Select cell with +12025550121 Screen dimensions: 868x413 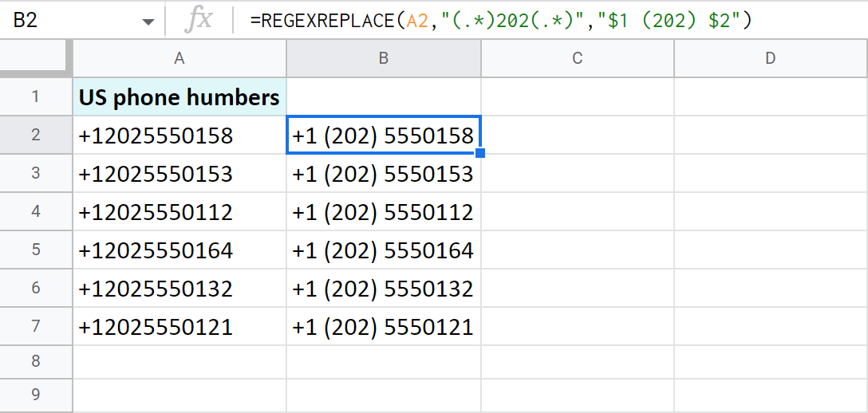180,326
